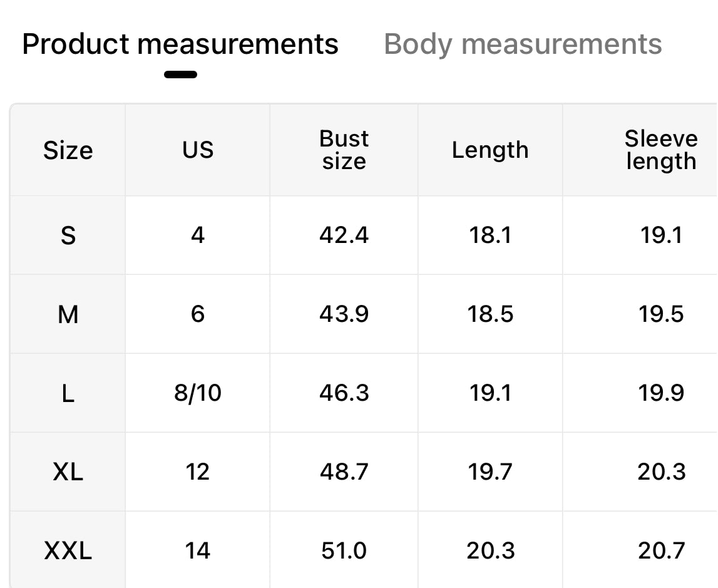Select the XL size row label
The image size is (718, 588).
(x=68, y=472)
